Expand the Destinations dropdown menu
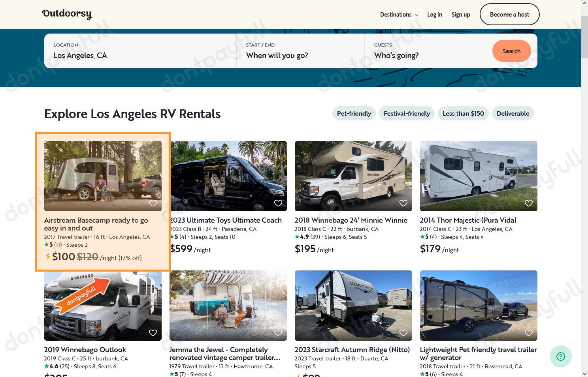Viewport: 588px width, 377px height. pyautogui.click(x=399, y=15)
